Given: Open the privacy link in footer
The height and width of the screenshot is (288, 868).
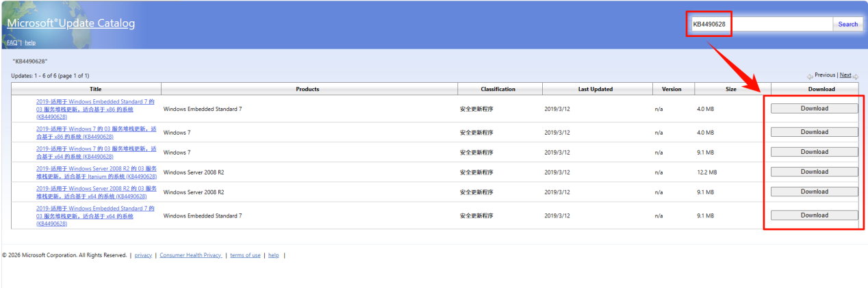Looking at the screenshot, I should (143, 255).
